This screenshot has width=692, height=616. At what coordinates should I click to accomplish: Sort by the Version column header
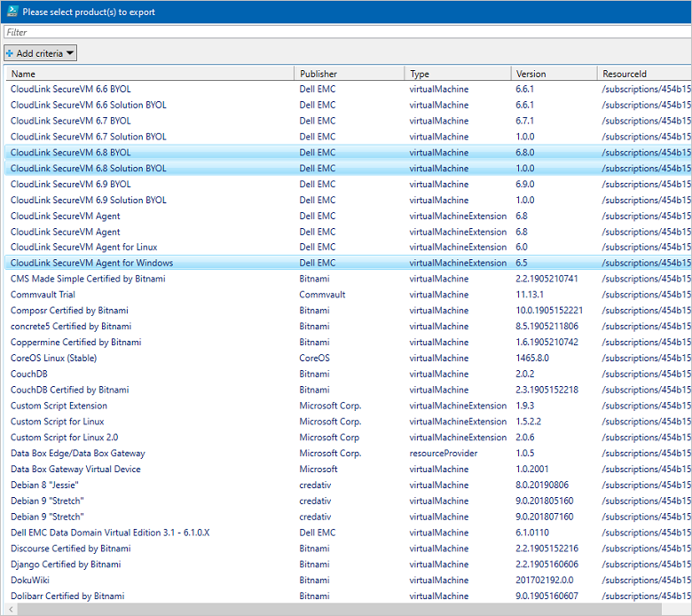554,74
